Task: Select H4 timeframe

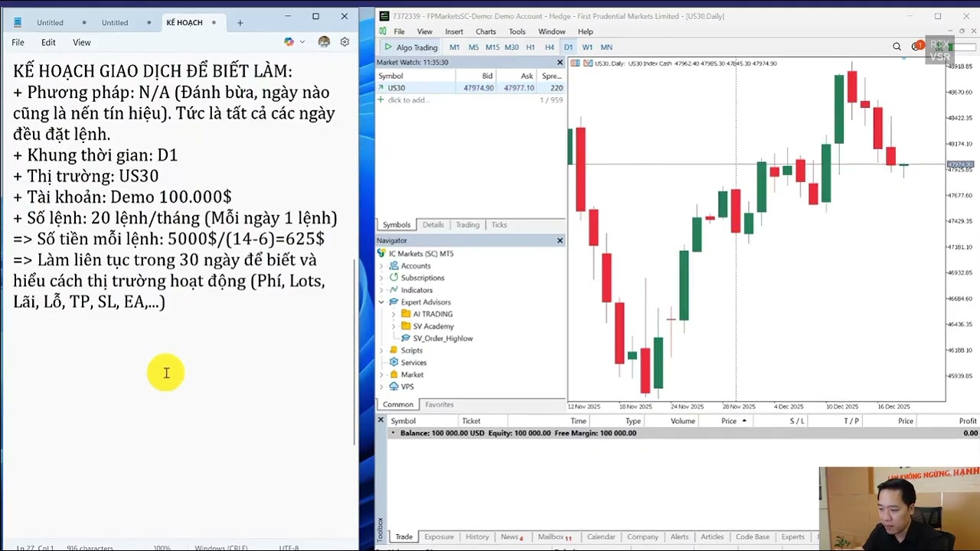Action: (549, 47)
